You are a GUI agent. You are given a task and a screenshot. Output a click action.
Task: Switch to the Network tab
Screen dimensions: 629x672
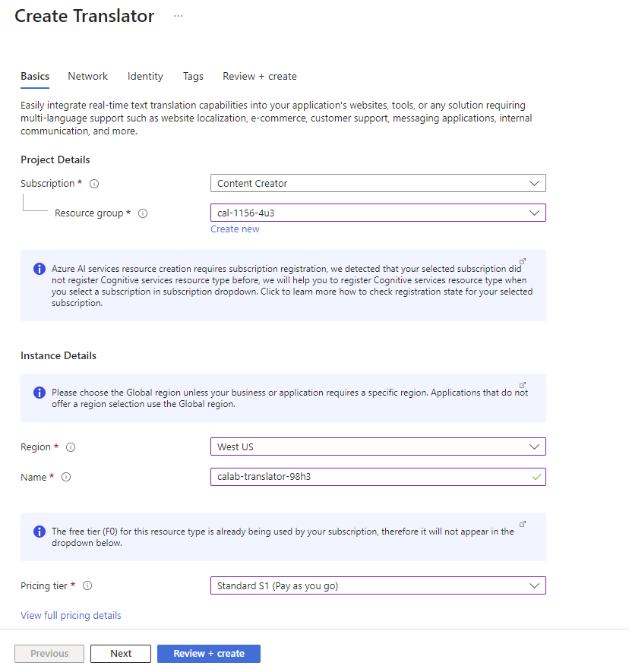pos(87,76)
